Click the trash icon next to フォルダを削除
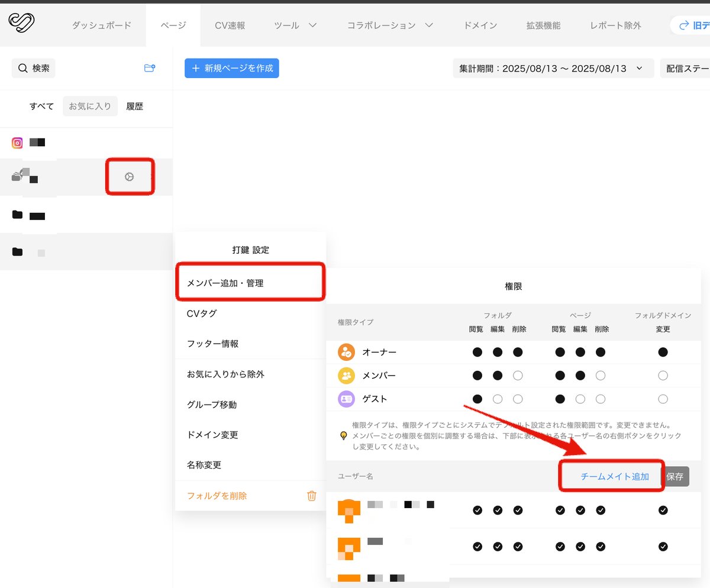710x588 pixels. pos(312,496)
